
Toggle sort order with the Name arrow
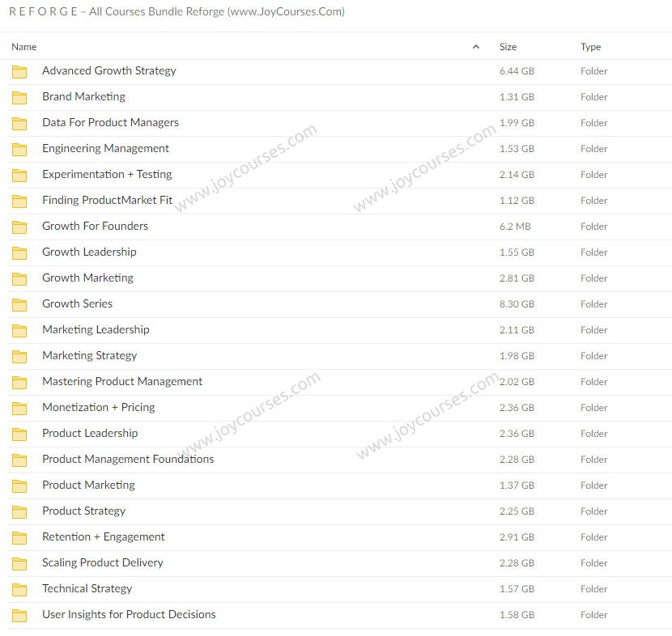click(476, 47)
